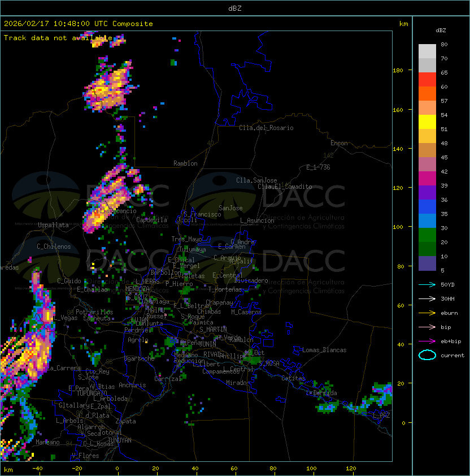Click the 'LUJAN' map label
The width and height of the screenshot is (470, 476).
[x=140, y=319]
